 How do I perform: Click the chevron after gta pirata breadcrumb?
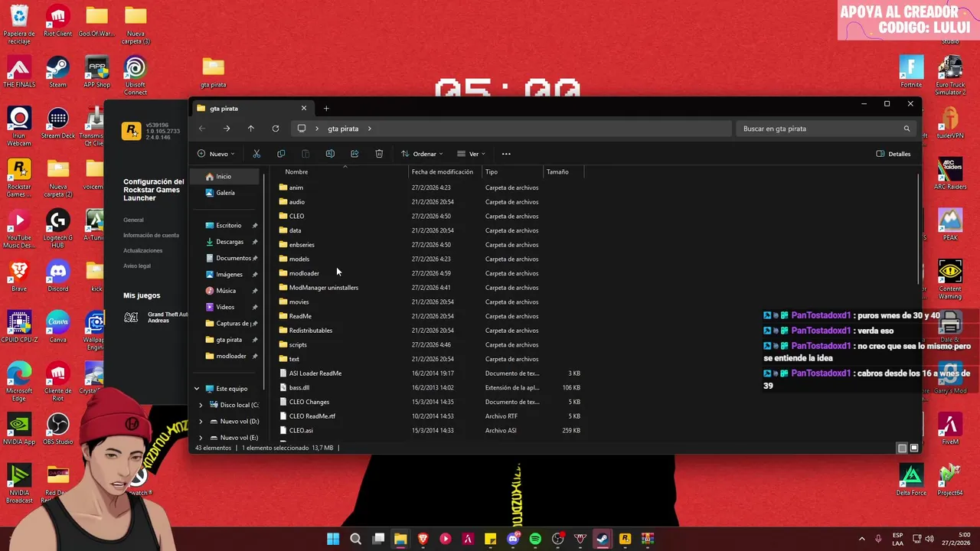point(369,129)
